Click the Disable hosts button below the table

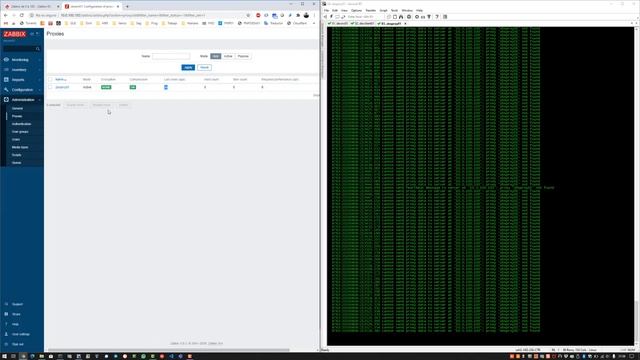click(x=102, y=105)
